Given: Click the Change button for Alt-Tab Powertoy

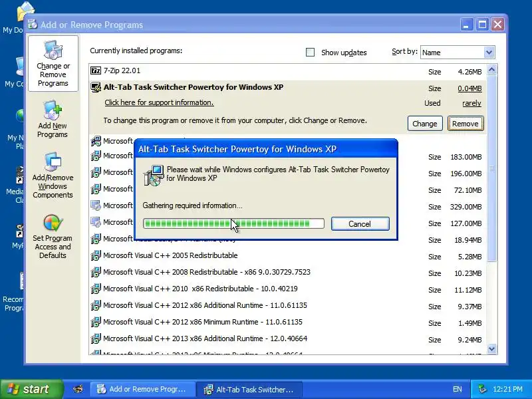Looking at the screenshot, I should (425, 124).
